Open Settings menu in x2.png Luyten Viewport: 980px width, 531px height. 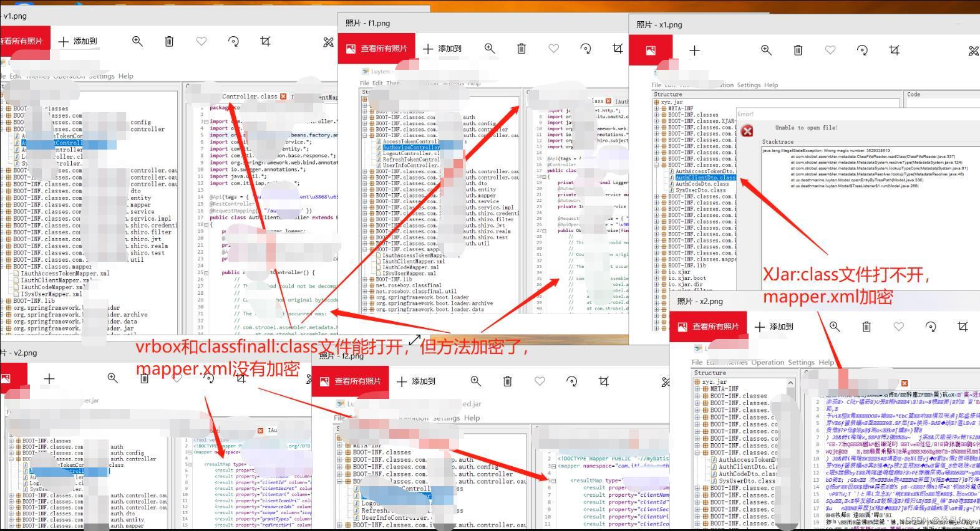click(802, 362)
